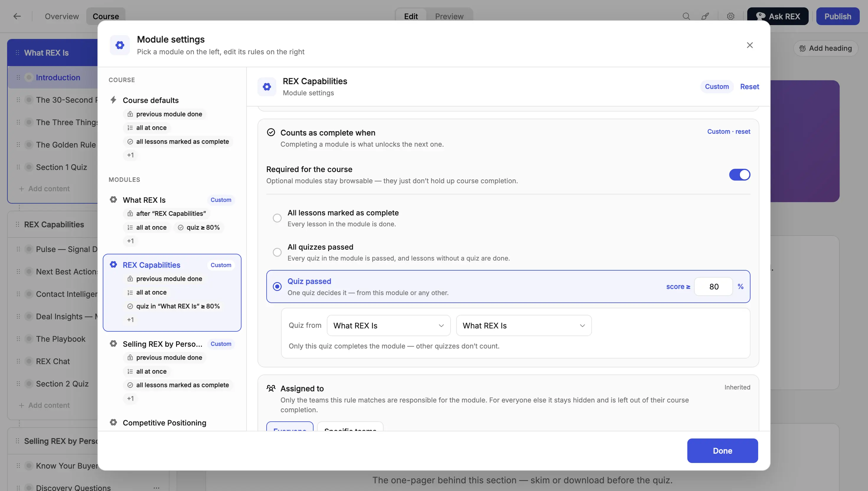Click the score percentage input field

pos(714,287)
